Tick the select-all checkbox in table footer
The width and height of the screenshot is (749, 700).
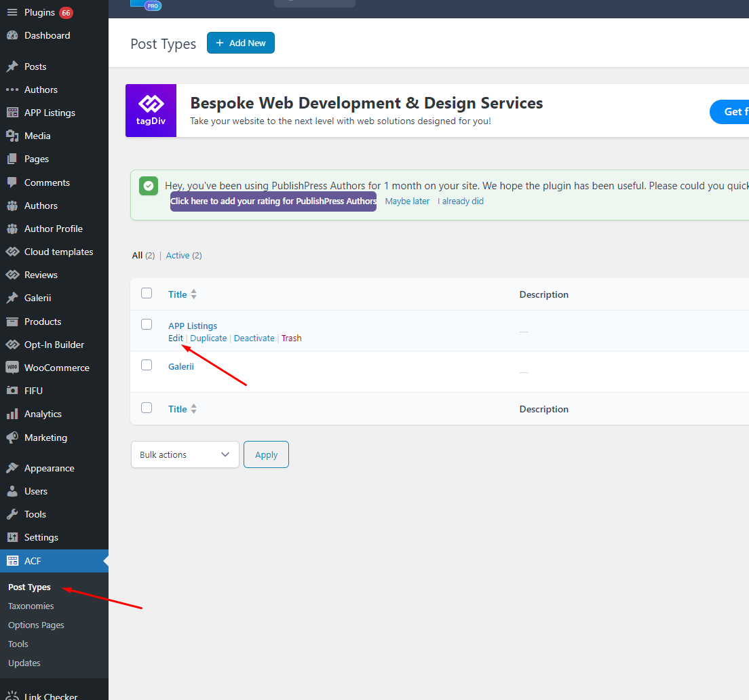(147, 408)
